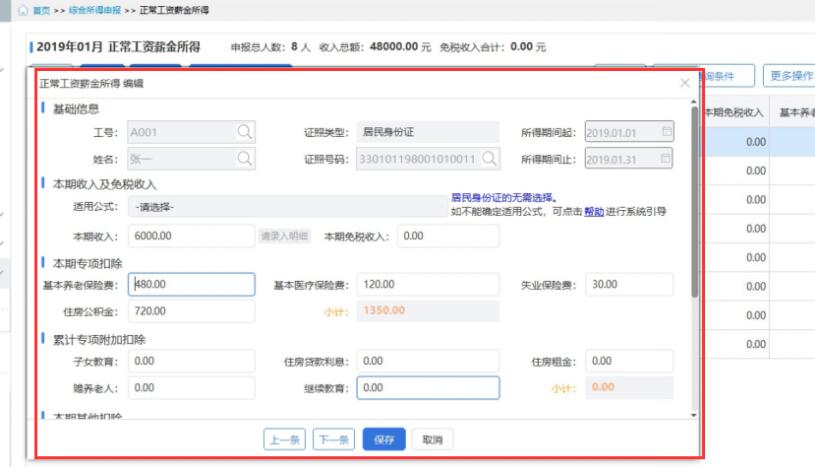This screenshot has height=467, width=815.
Task: Click search icon in 姓名 field
Action: click(x=244, y=158)
